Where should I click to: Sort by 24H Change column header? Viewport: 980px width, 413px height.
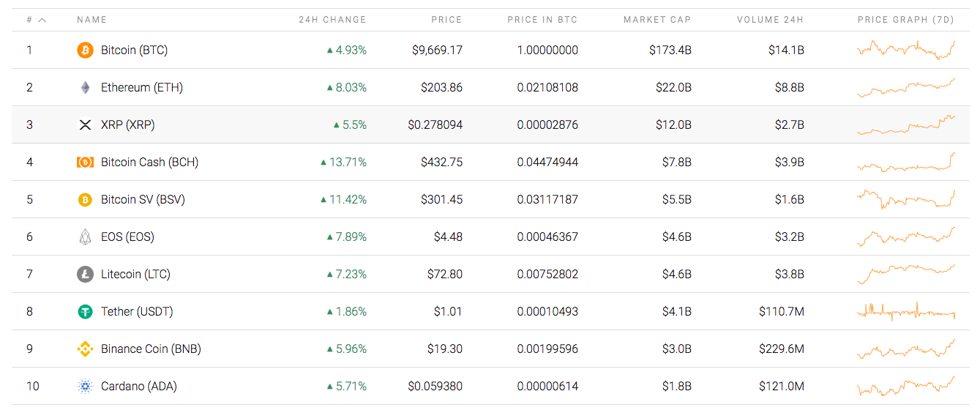332,20
